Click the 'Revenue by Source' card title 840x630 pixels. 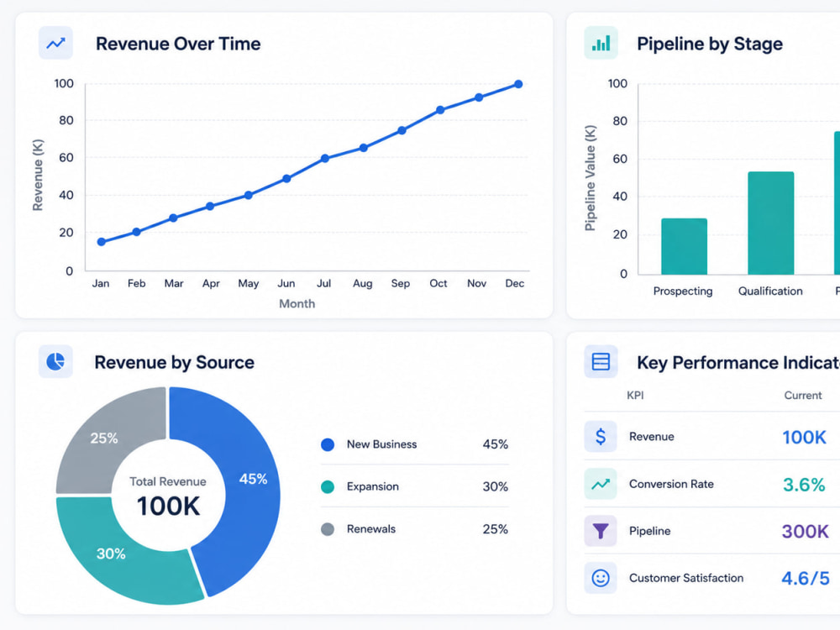[x=174, y=362]
